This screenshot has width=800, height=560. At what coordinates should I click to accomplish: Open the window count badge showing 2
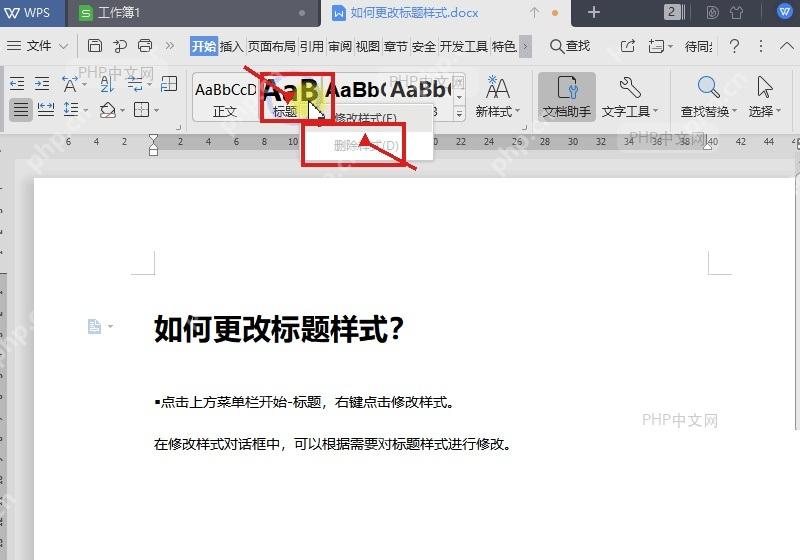(673, 12)
